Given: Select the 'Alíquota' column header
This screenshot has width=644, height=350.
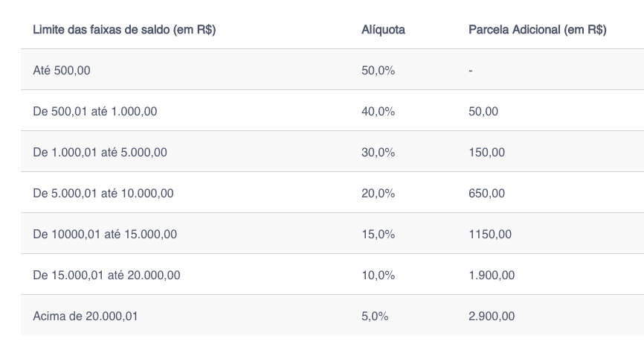Looking at the screenshot, I should 383,30.
